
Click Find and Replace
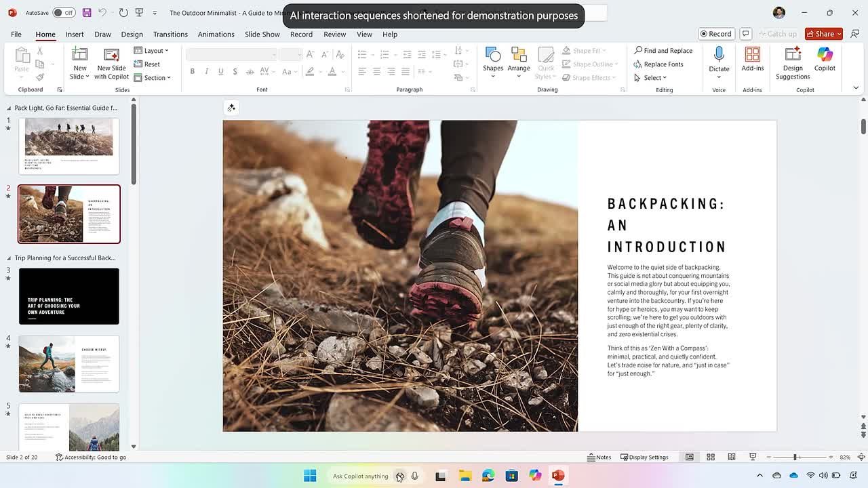[x=663, y=51]
